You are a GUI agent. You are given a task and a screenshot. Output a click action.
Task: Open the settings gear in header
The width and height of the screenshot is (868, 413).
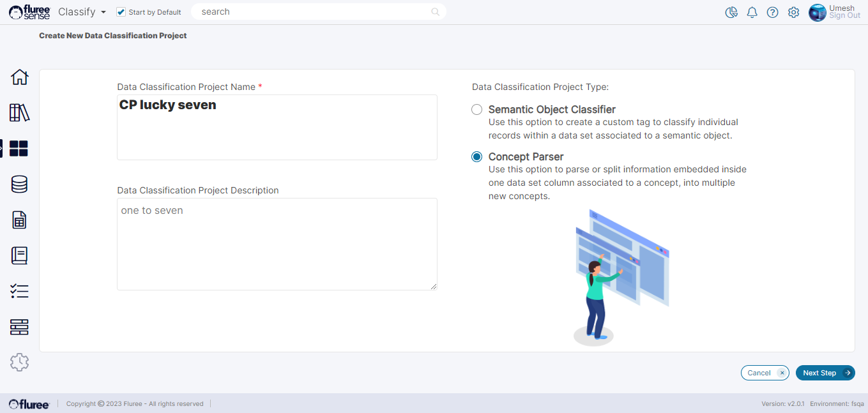[793, 12]
